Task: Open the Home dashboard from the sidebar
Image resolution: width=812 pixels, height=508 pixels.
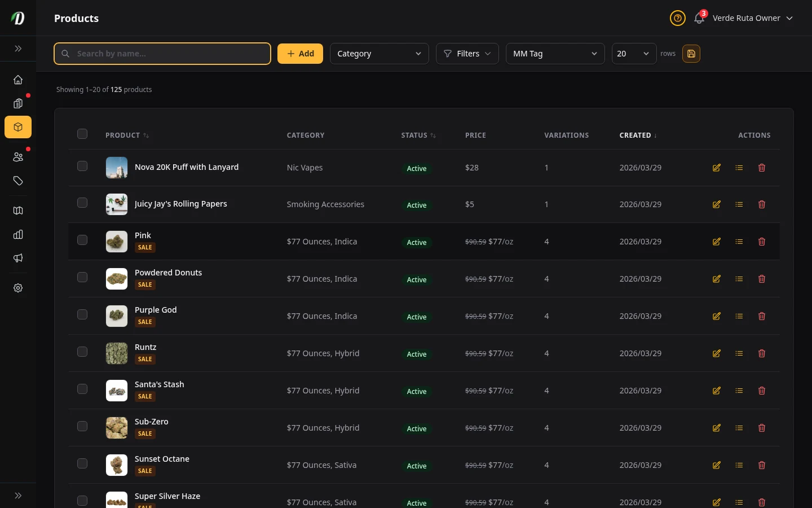Action: tap(17, 80)
